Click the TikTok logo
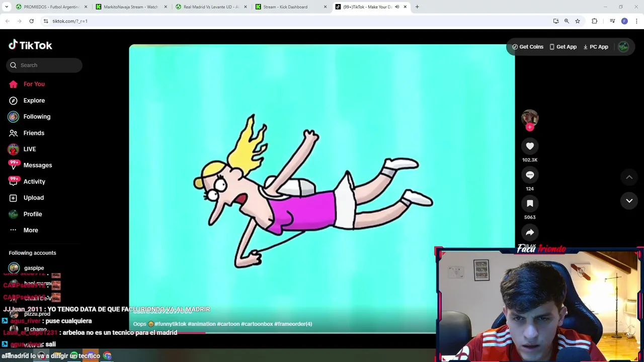Viewport: 644px width, 362px height. 30,45
